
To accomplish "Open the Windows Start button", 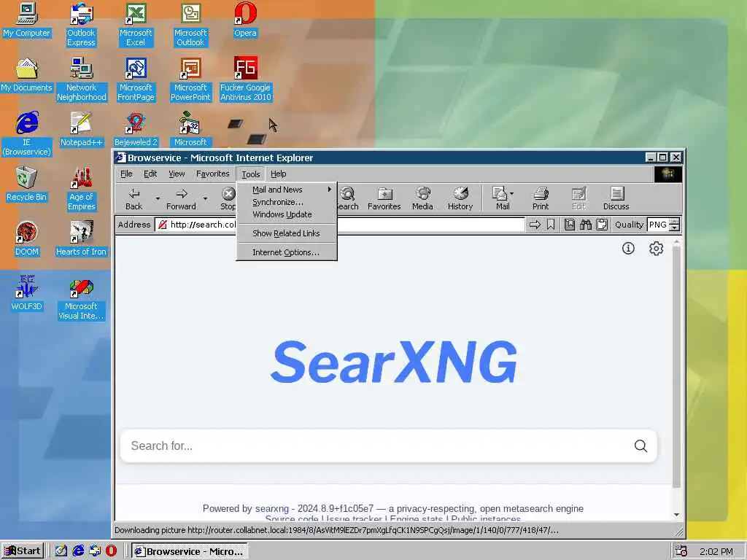I will pyautogui.click(x=23, y=551).
